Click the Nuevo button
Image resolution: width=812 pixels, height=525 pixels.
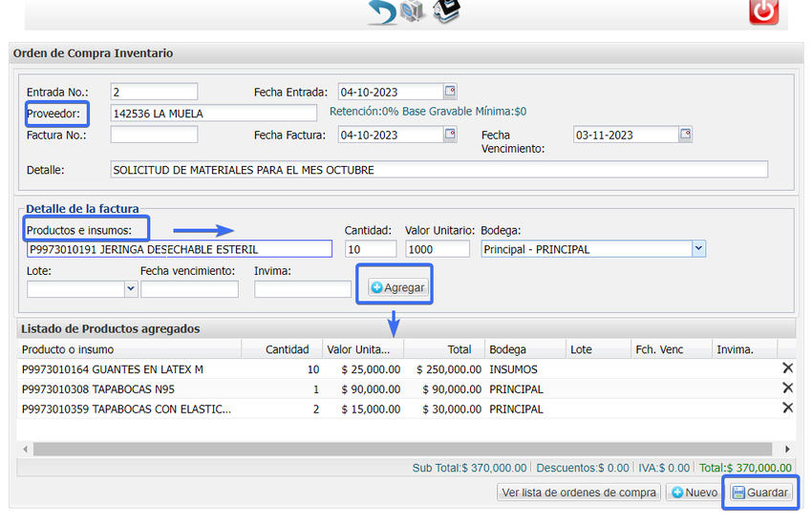pyautogui.click(x=694, y=493)
